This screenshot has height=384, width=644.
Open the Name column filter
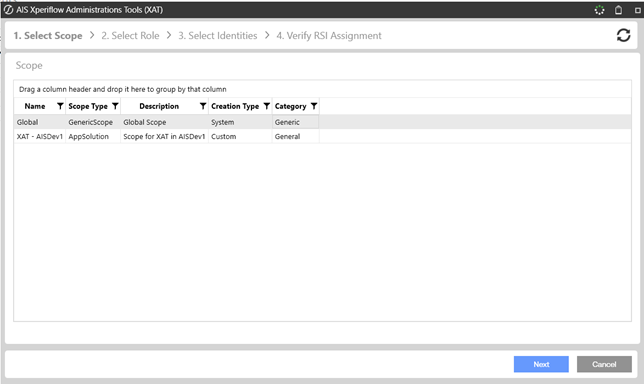tap(60, 106)
